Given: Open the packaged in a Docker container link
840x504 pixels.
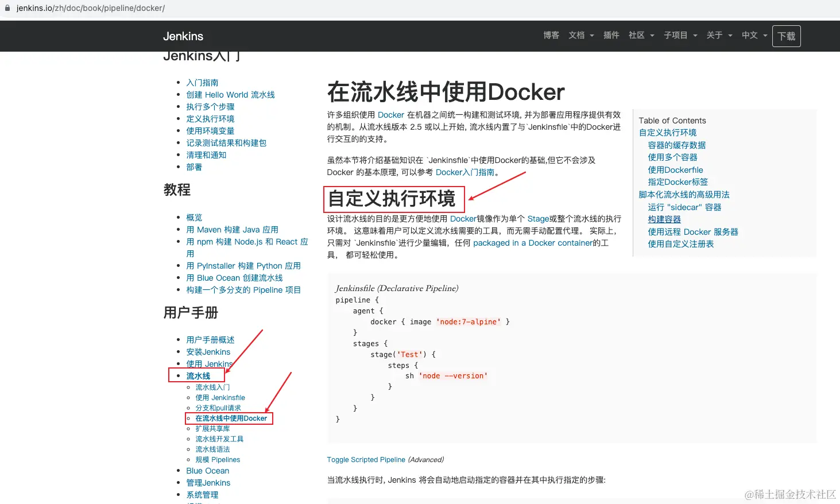Looking at the screenshot, I should click(533, 243).
